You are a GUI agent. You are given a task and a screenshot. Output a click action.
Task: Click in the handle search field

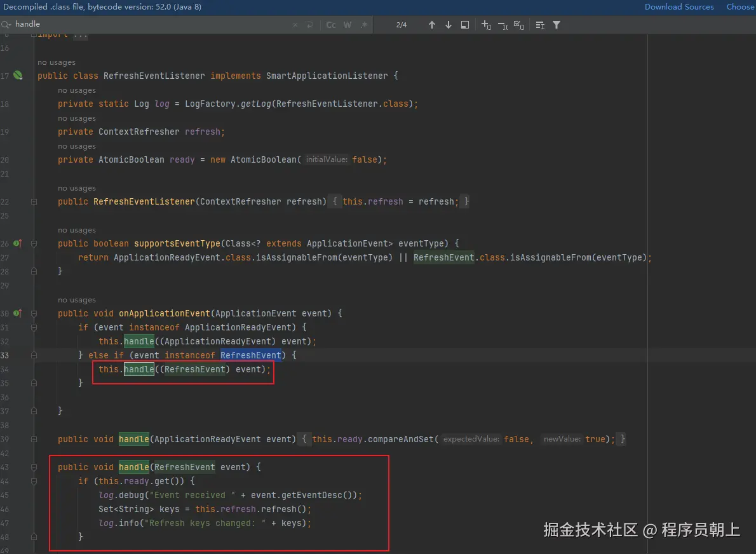152,24
